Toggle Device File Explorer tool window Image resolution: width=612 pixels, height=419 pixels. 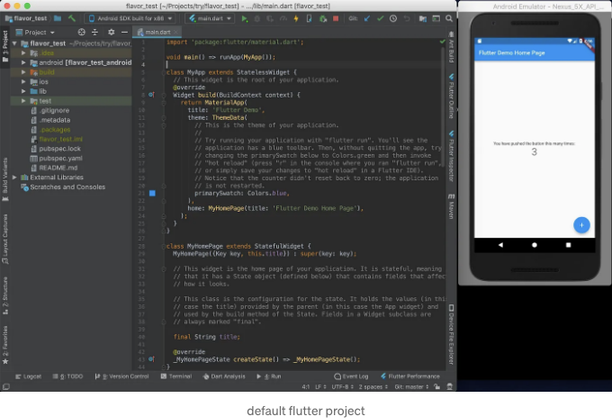coord(451,335)
